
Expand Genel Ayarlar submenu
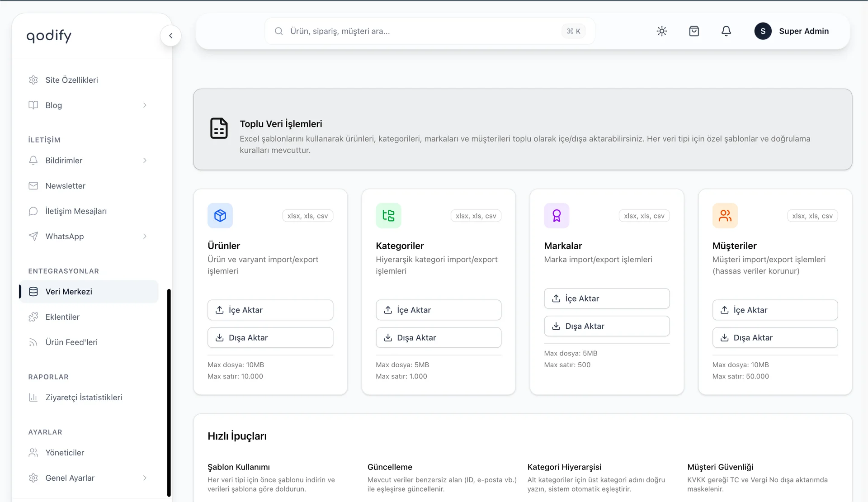tap(145, 478)
